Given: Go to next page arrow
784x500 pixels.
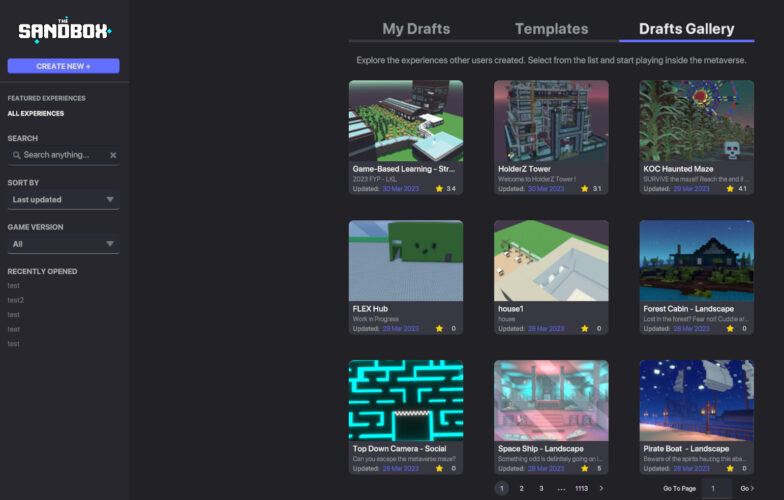Looking at the screenshot, I should 601,488.
